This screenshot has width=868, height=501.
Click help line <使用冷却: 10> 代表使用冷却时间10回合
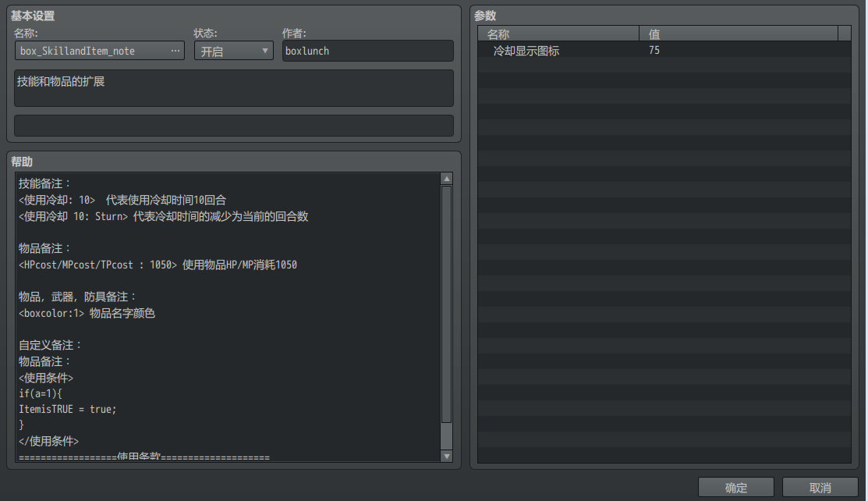122,200
